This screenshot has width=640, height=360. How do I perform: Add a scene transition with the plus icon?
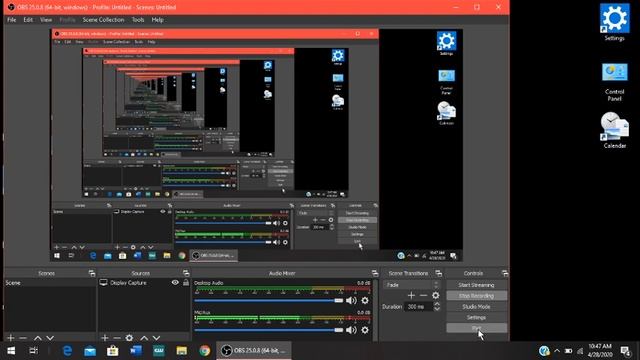[x=411, y=295]
